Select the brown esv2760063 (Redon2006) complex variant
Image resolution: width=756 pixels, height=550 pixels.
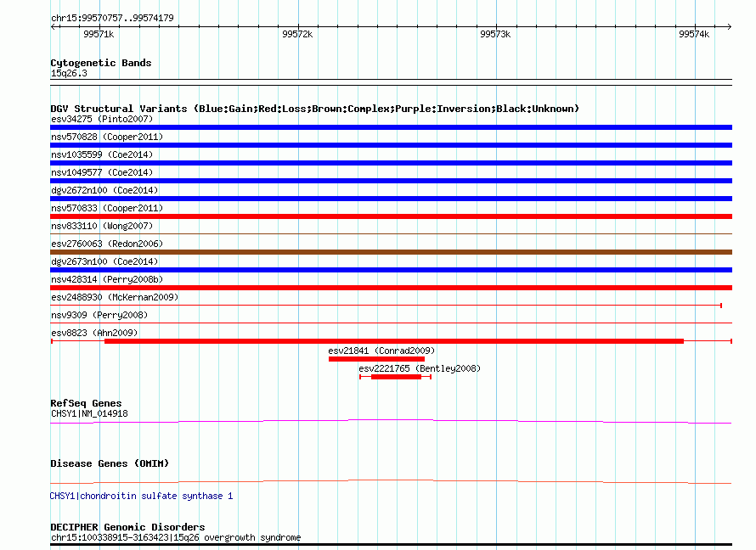click(391, 252)
